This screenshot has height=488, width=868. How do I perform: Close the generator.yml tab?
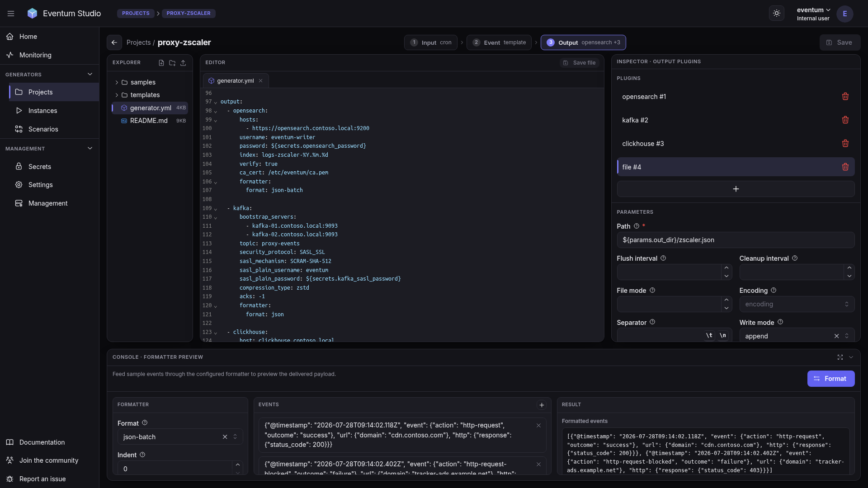pyautogui.click(x=261, y=81)
